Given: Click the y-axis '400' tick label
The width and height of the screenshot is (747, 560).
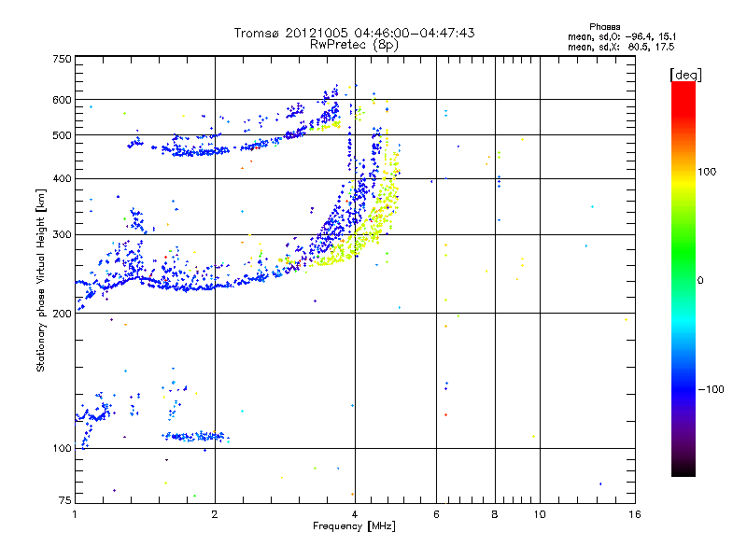Looking at the screenshot, I should [62, 179].
